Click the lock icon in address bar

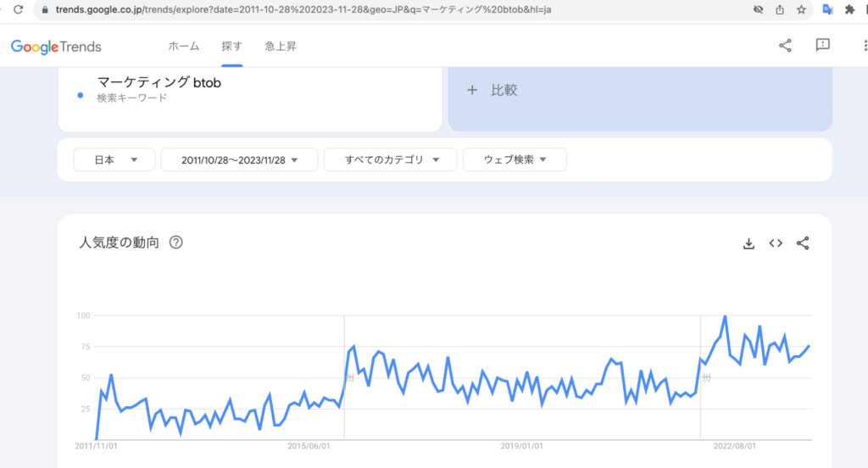tap(45, 9)
